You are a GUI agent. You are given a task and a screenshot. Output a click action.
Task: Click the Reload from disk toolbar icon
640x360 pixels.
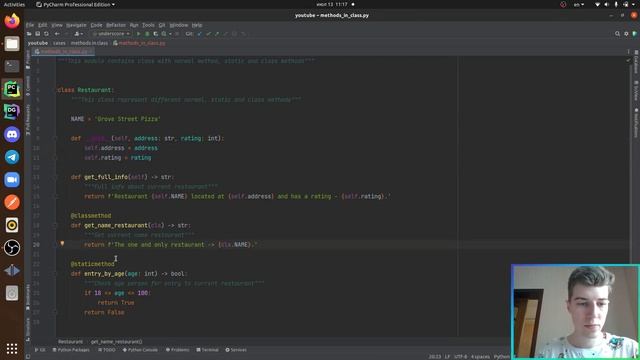46,34
